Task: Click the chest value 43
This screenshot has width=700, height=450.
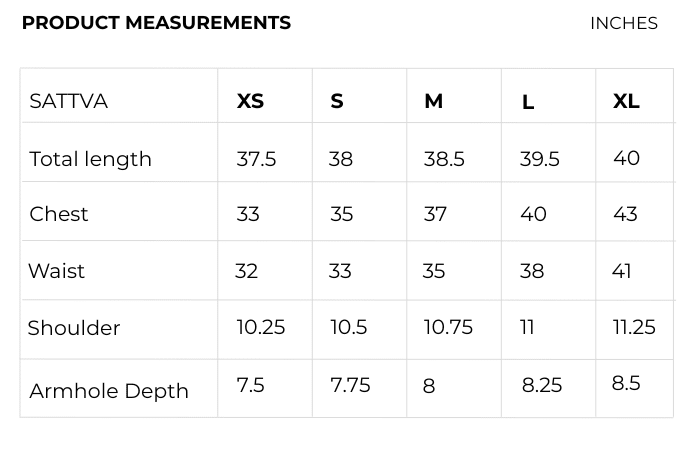Action: point(625,214)
